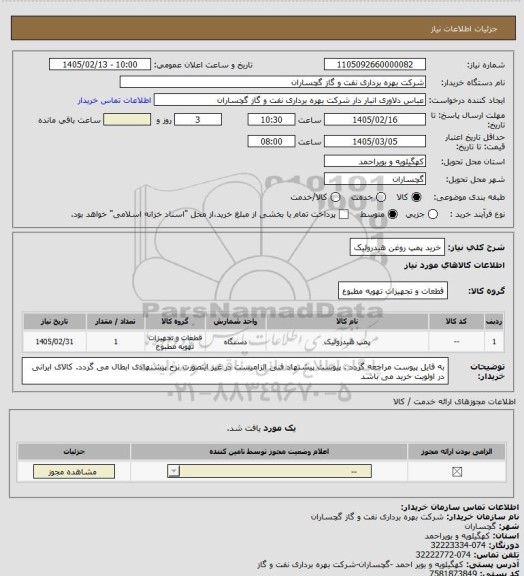Click the goods group field قطعات و تجهیزات
524x576 pixels.
pyautogui.click(x=393, y=291)
